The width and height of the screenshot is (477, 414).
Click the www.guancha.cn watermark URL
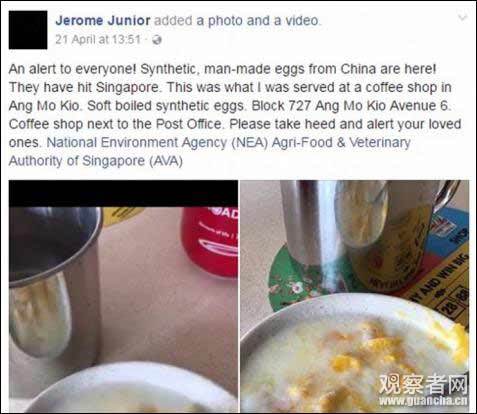tap(423, 400)
